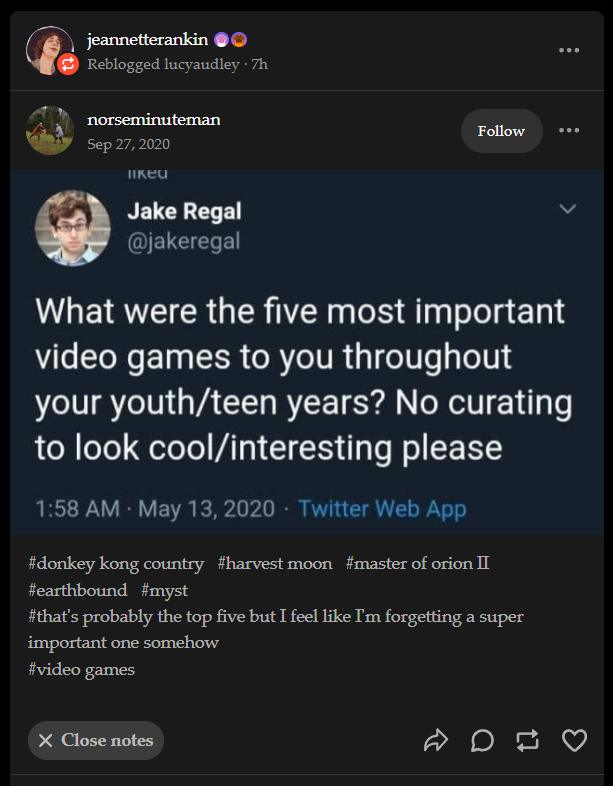
Task: Click the reblog arrows icon
Action: (x=527, y=740)
